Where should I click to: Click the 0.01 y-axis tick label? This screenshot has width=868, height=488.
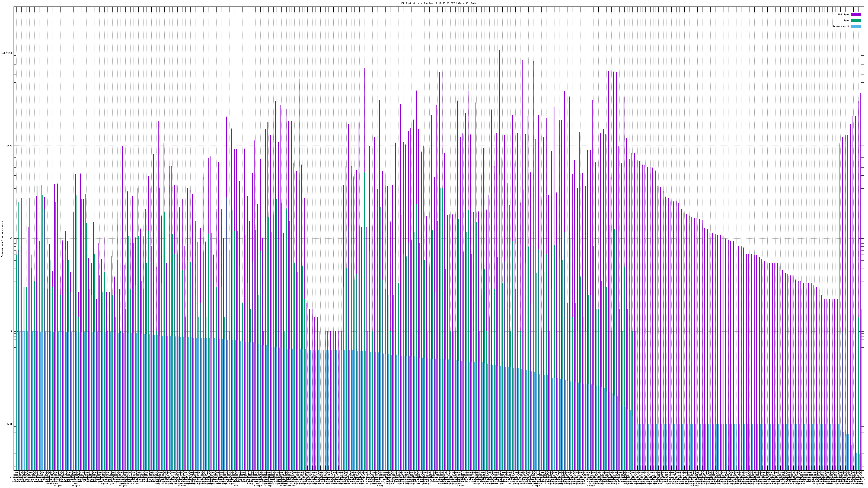9,424
